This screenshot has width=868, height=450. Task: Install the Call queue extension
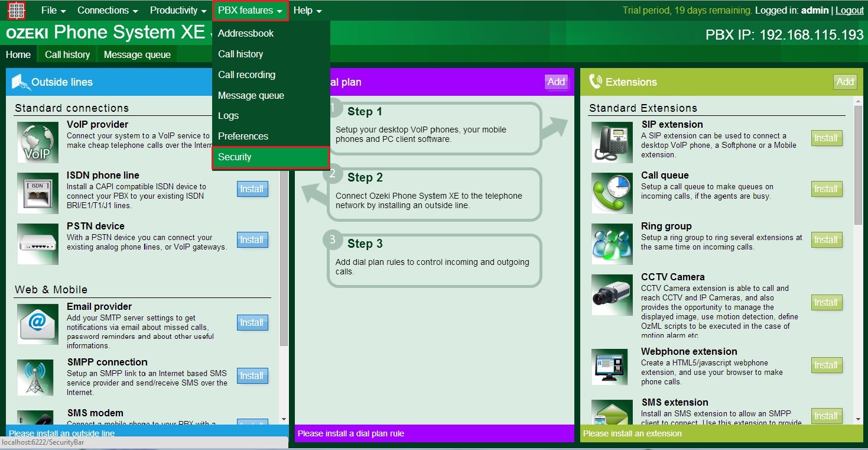click(827, 189)
